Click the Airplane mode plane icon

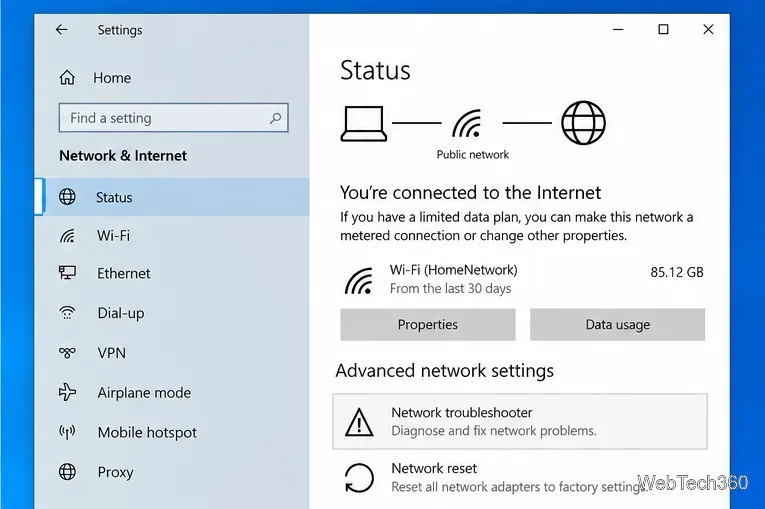pos(67,392)
